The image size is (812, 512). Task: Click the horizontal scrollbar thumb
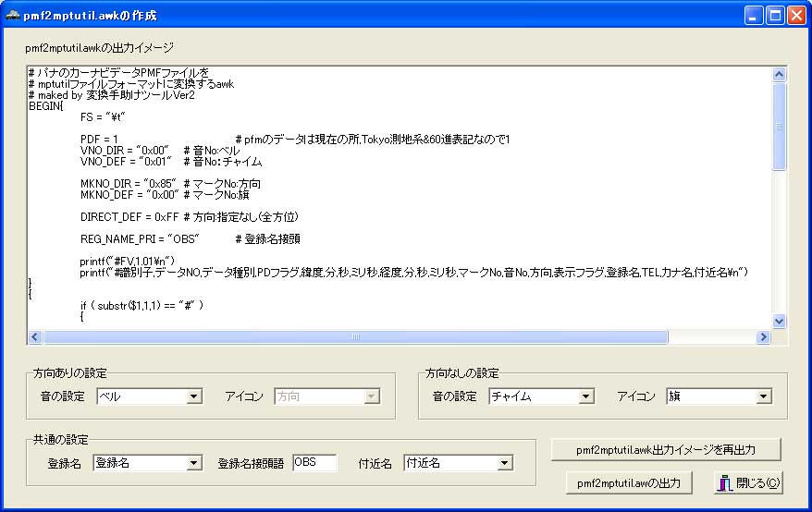(x=356, y=337)
